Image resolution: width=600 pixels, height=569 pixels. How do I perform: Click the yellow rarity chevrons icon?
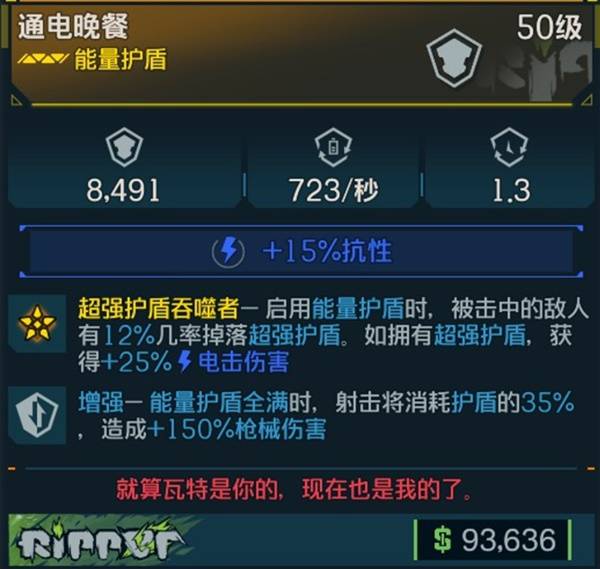43,59
